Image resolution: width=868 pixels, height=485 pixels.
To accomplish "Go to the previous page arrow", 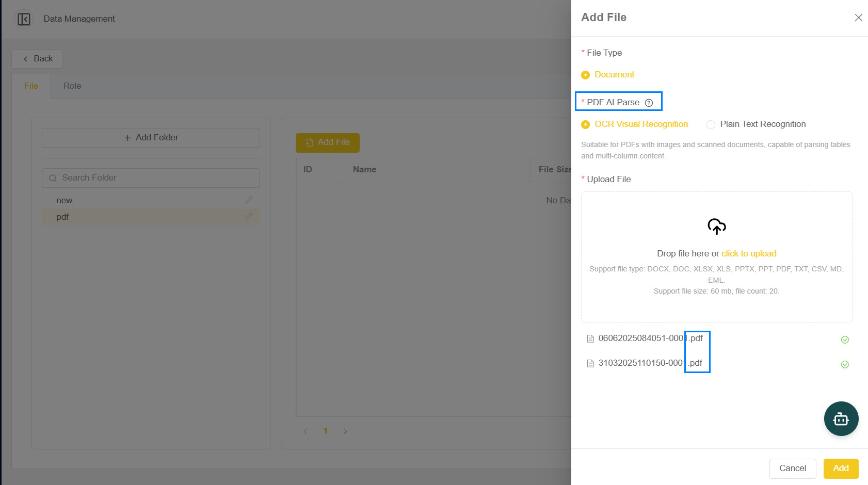I will (x=306, y=431).
